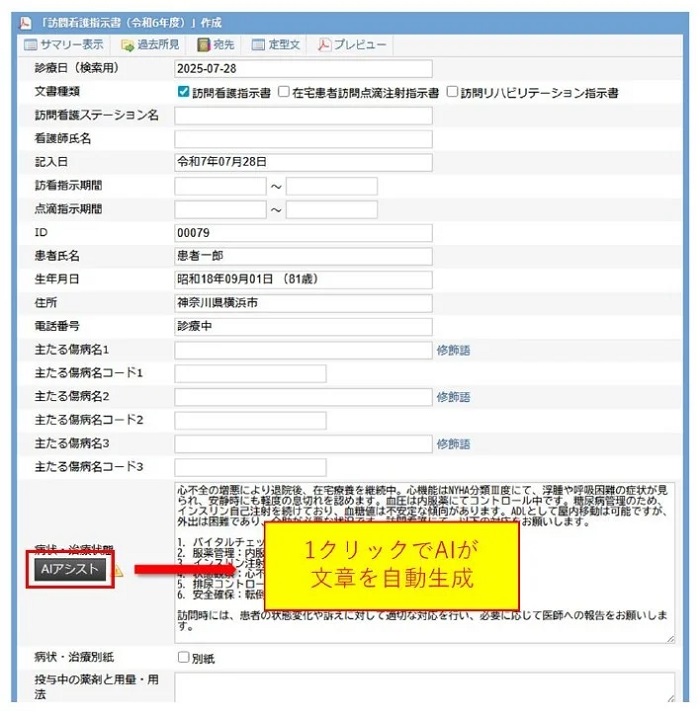The height and width of the screenshot is (715, 700).
Task: Check the 別紙 checkbox
Action: pyautogui.click(x=183, y=657)
